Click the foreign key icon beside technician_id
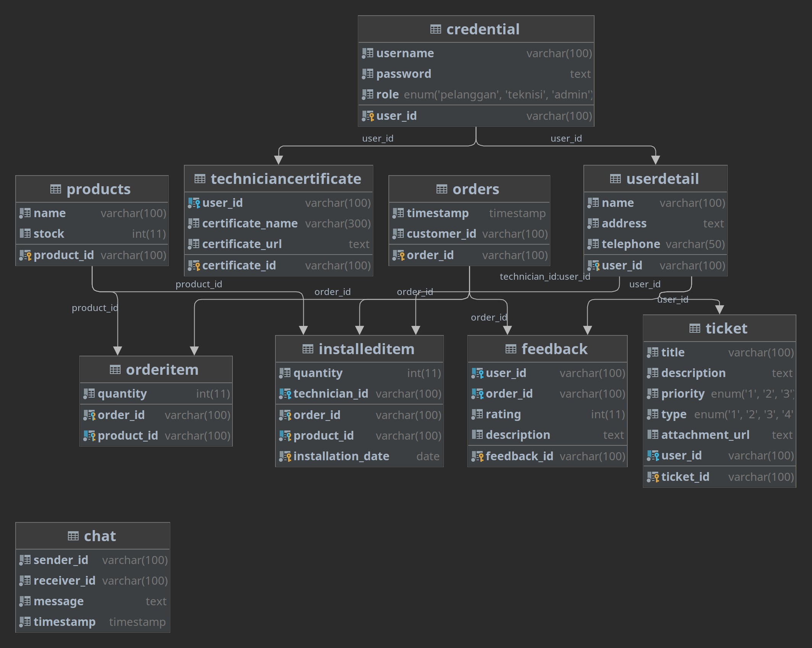 285,394
